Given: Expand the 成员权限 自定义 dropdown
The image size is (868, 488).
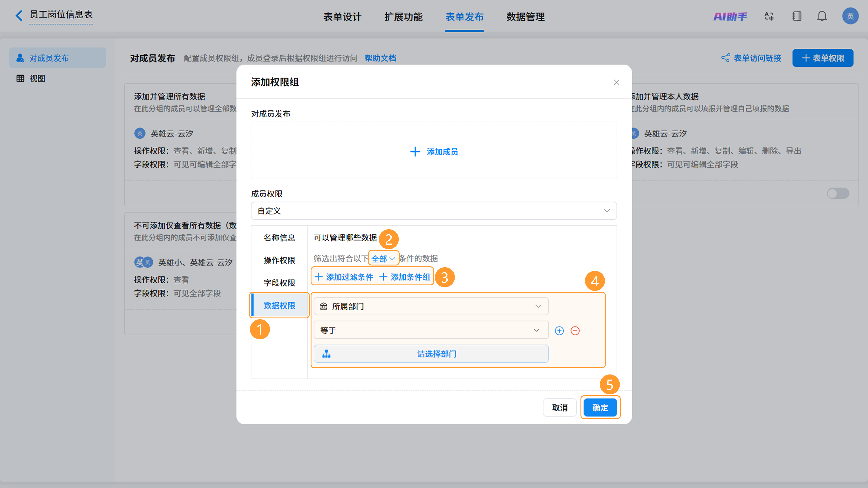Looking at the screenshot, I should click(x=434, y=211).
